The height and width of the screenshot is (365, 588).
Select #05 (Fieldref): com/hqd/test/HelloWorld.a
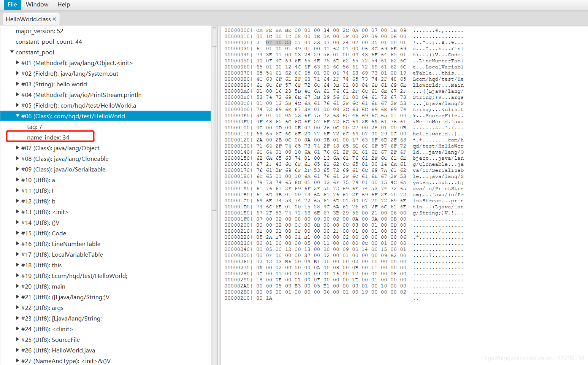[x=79, y=105]
